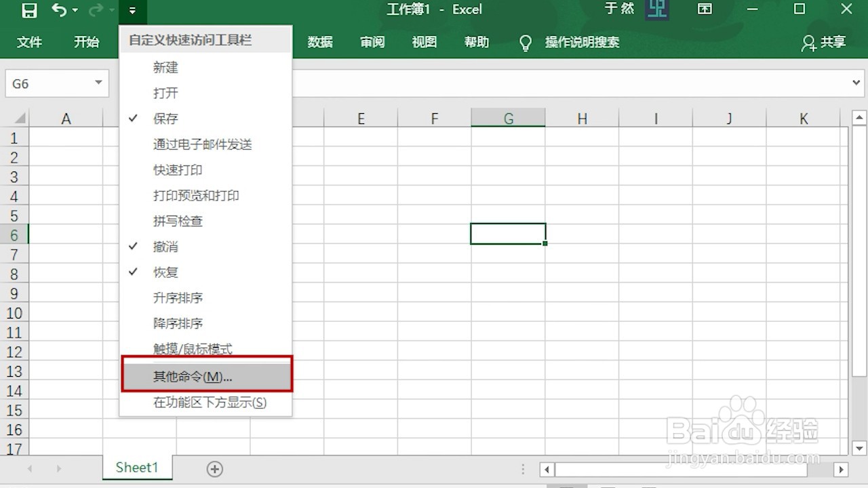868x488 pixels.
Task: Disable 撤消 in the quick access menu
Action: point(165,247)
